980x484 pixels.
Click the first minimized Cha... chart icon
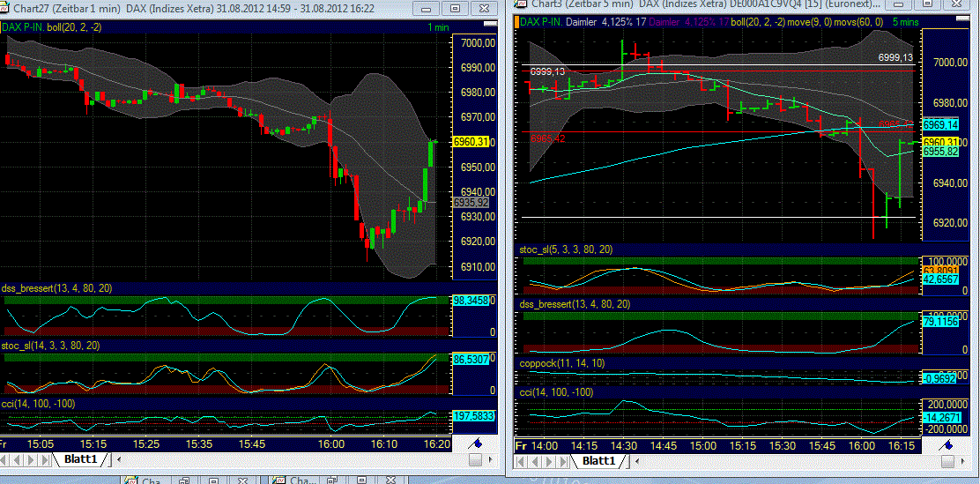tap(131, 480)
